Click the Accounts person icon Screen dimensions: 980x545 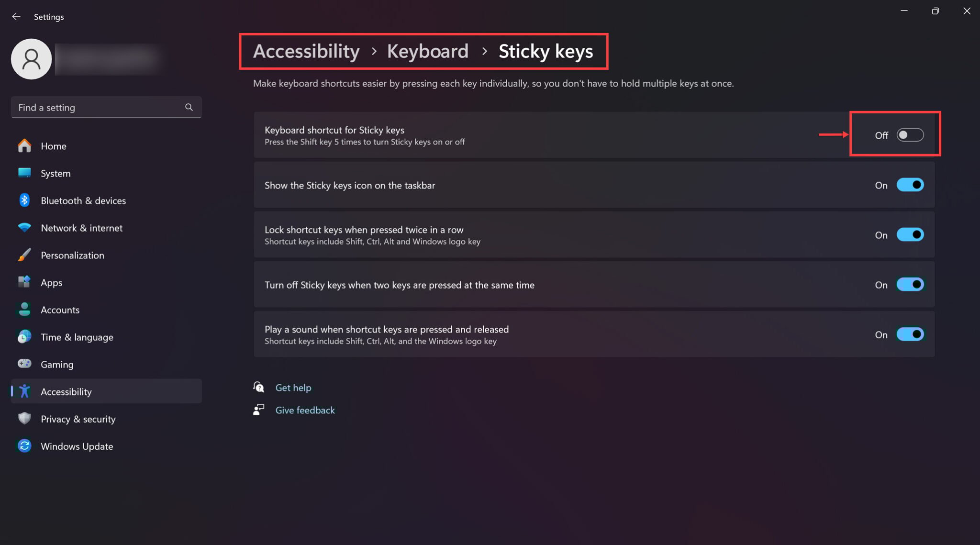tap(24, 310)
